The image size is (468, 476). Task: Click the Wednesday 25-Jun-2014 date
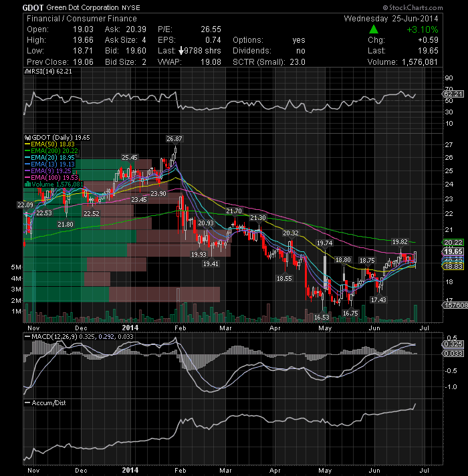click(x=391, y=19)
